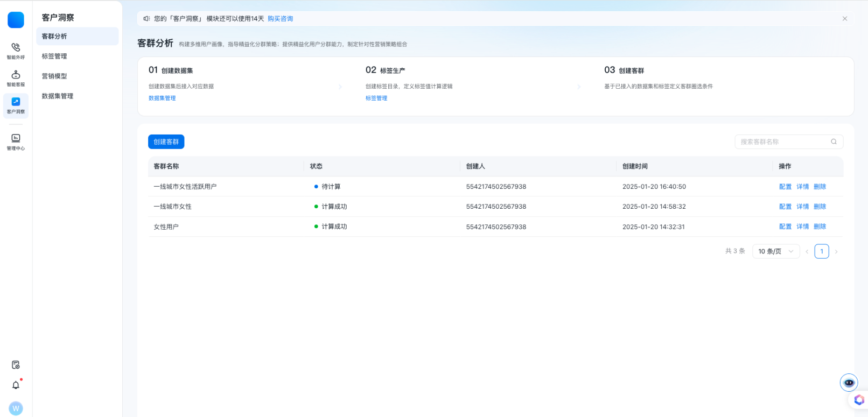This screenshot has width=868, height=417.
Task: Click the notification bell icon
Action: click(x=16, y=385)
